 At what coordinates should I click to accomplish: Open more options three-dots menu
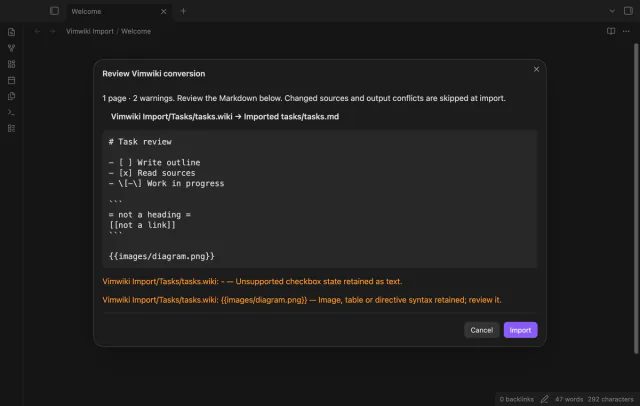click(x=626, y=31)
